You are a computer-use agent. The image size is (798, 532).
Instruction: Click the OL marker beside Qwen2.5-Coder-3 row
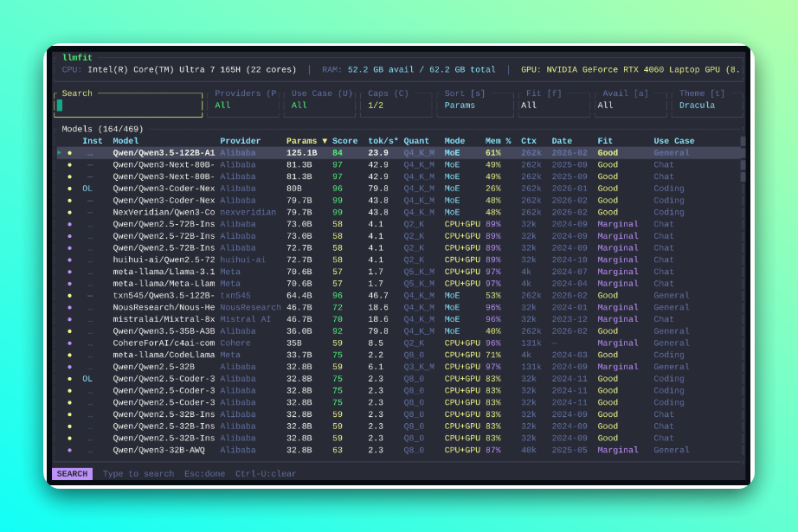[x=87, y=379]
